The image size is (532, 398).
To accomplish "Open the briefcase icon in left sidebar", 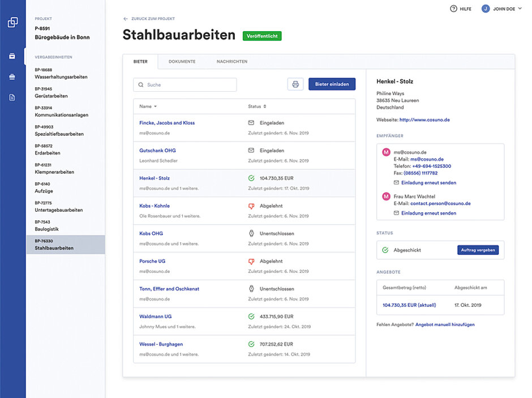I will pyautogui.click(x=12, y=76).
